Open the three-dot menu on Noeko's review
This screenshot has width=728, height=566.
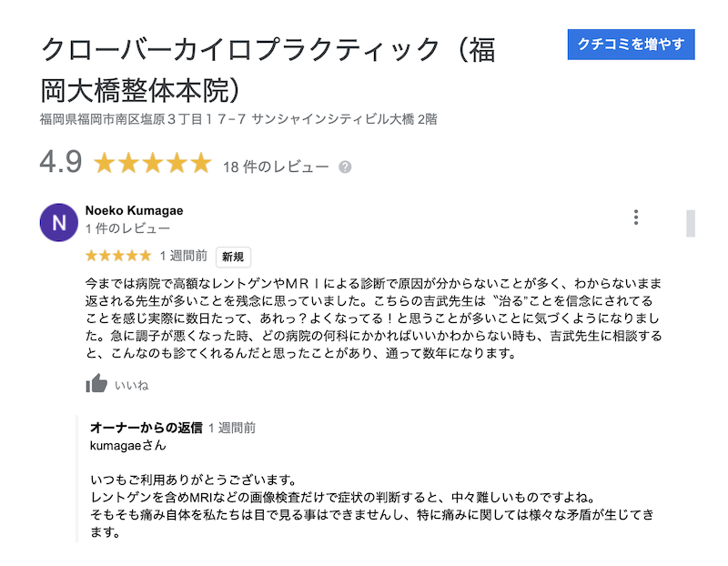coord(636,217)
